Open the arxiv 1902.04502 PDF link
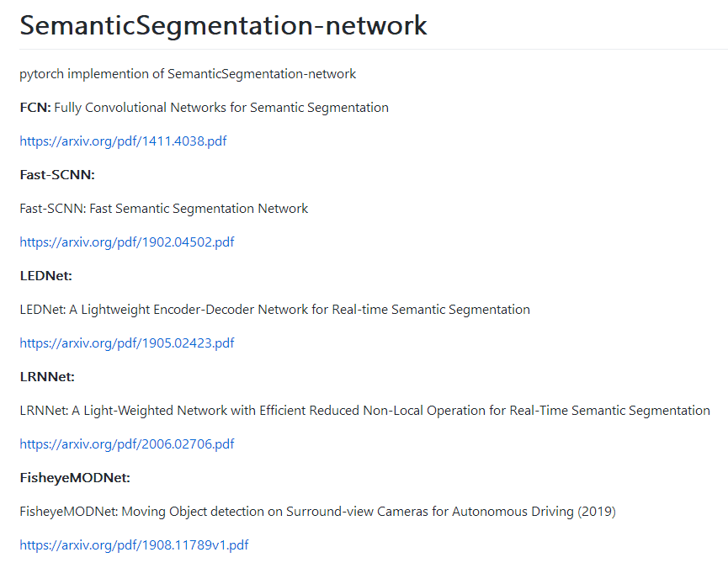 pos(127,242)
